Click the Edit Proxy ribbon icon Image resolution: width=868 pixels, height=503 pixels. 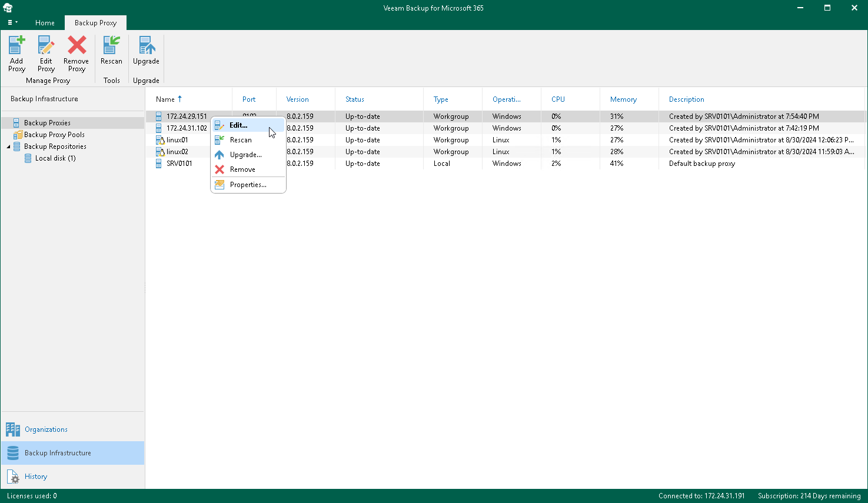tap(46, 45)
